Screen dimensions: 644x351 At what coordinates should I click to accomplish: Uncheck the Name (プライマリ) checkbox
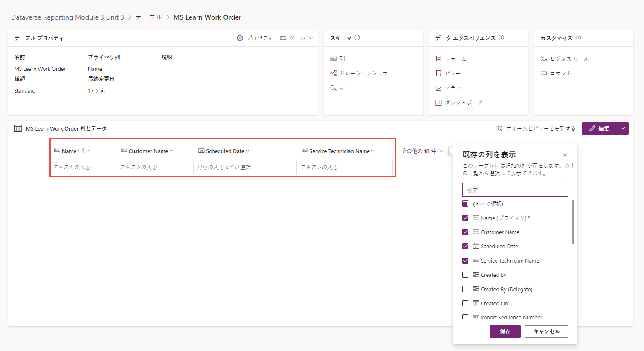(465, 218)
